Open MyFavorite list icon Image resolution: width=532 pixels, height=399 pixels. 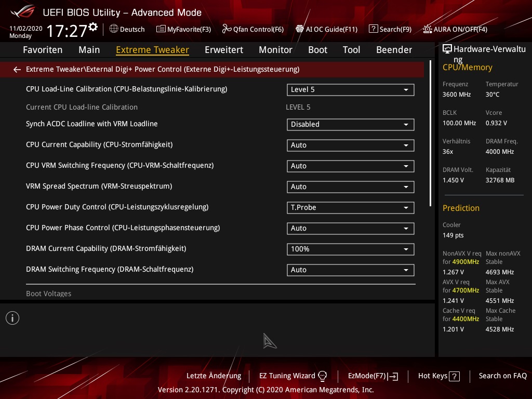[161, 29]
